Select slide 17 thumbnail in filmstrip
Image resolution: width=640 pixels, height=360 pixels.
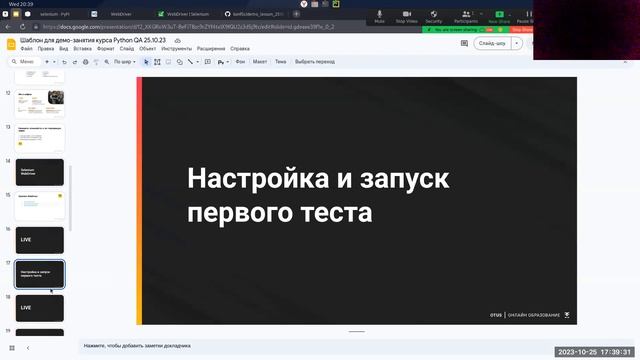pos(40,274)
